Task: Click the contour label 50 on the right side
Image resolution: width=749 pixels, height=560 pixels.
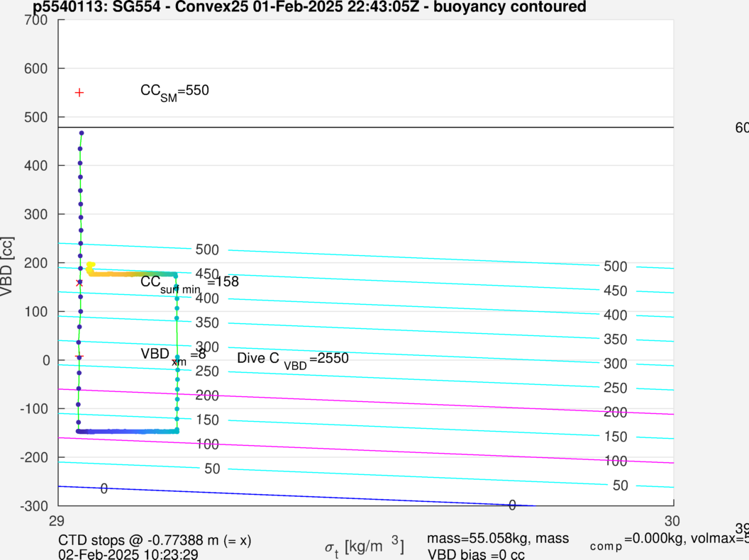Action: pos(620,486)
